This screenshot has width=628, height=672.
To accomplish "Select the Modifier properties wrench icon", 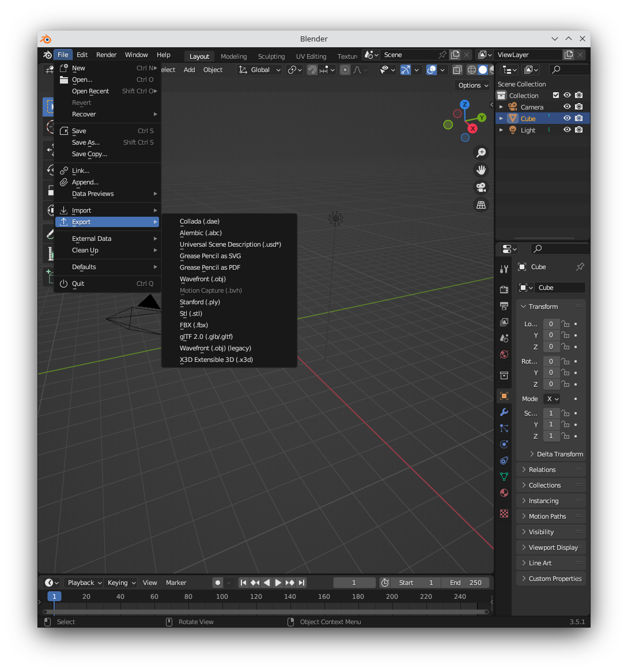I will 504,412.
